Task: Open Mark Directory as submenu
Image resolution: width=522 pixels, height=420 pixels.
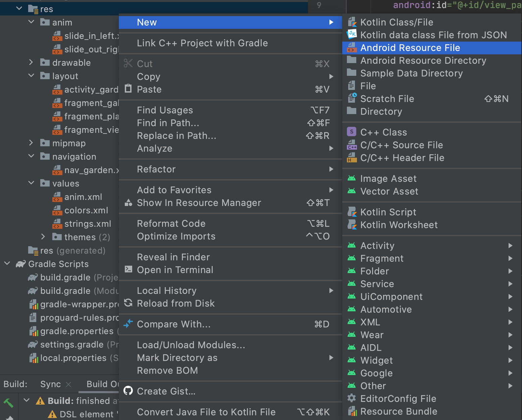Action: pyautogui.click(x=230, y=358)
